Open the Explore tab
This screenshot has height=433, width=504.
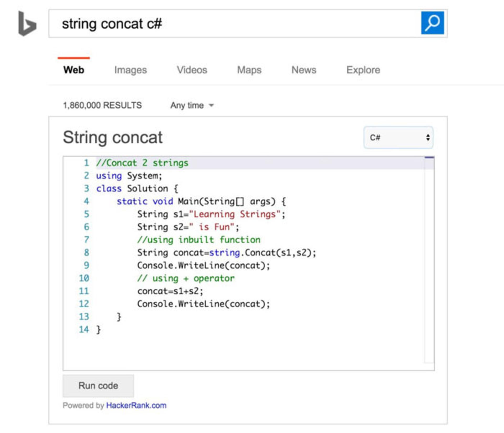click(363, 70)
